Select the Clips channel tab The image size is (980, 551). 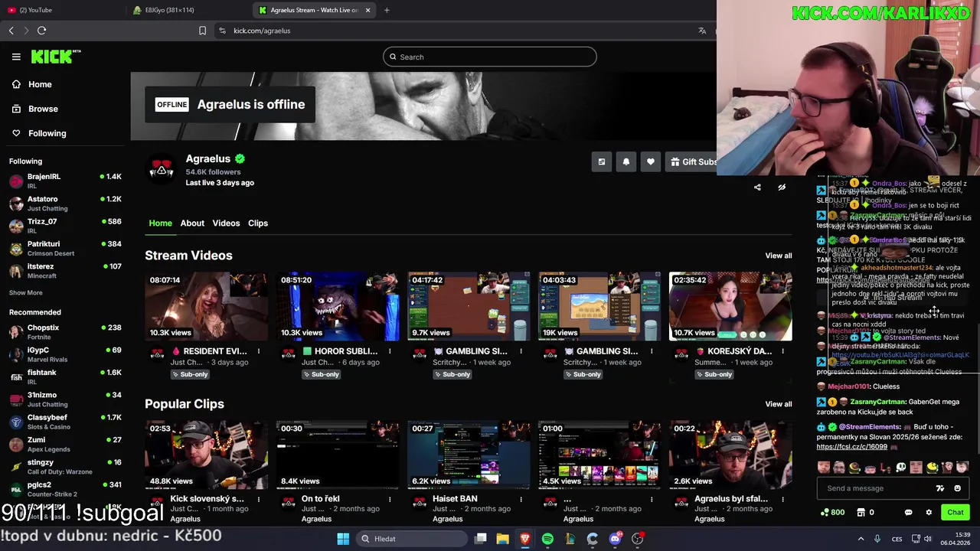(258, 223)
